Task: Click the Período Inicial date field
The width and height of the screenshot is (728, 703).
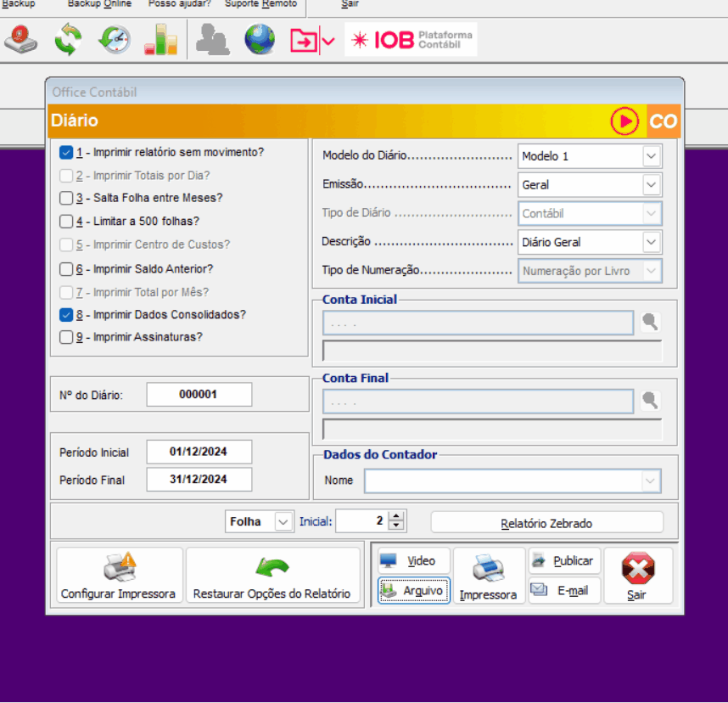Action: click(x=199, y=452)
